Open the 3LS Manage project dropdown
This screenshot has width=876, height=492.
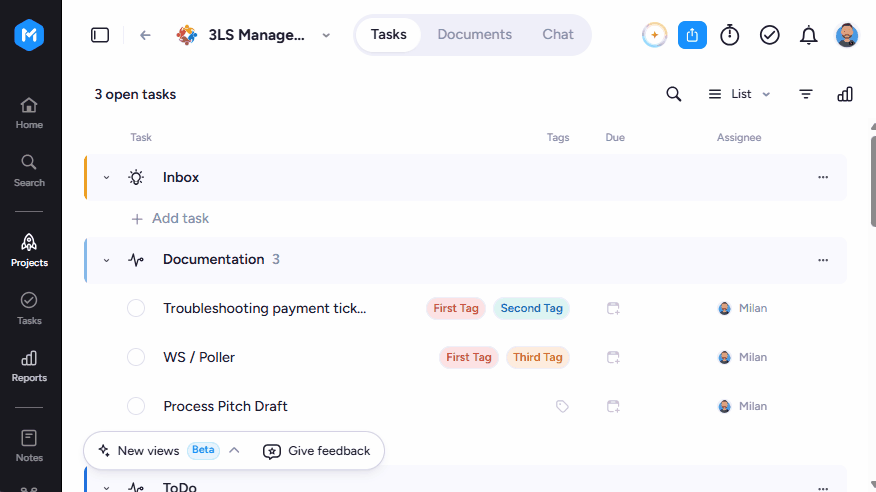coord(326,35)
